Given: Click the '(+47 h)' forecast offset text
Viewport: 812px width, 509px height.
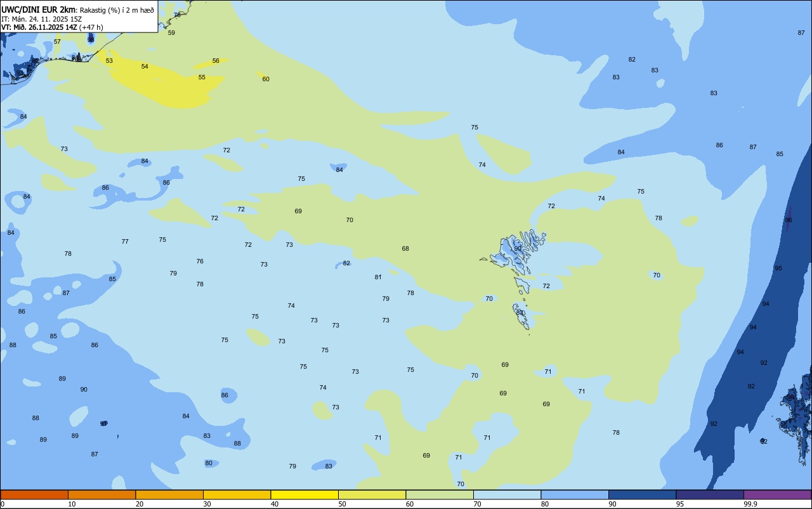Looking at the screenshot, I should (x=91, y=27).
